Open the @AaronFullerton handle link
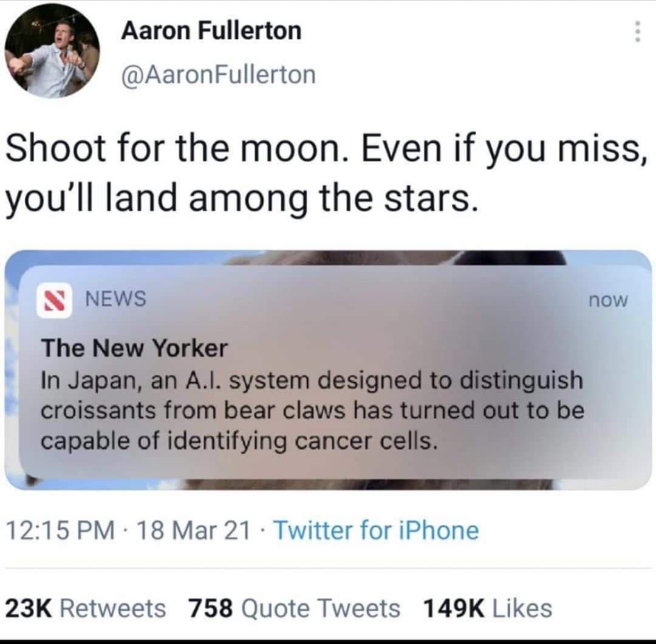 pos(219,75)
